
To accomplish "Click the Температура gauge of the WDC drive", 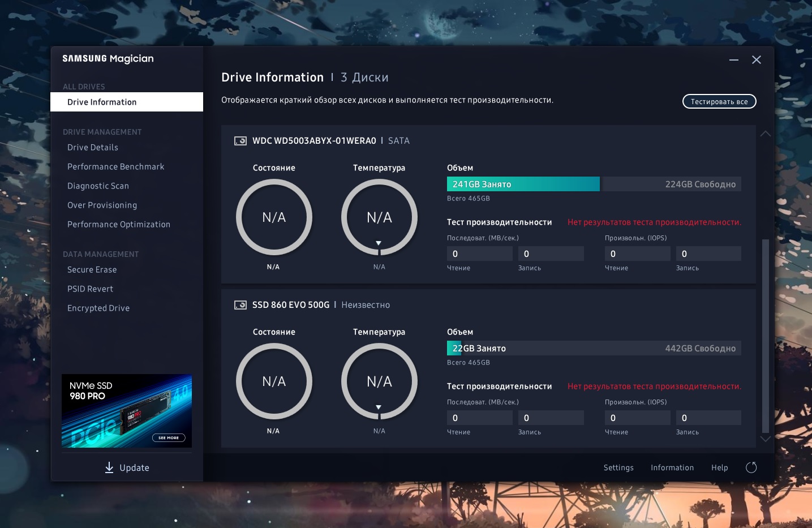I will [379, 217].
